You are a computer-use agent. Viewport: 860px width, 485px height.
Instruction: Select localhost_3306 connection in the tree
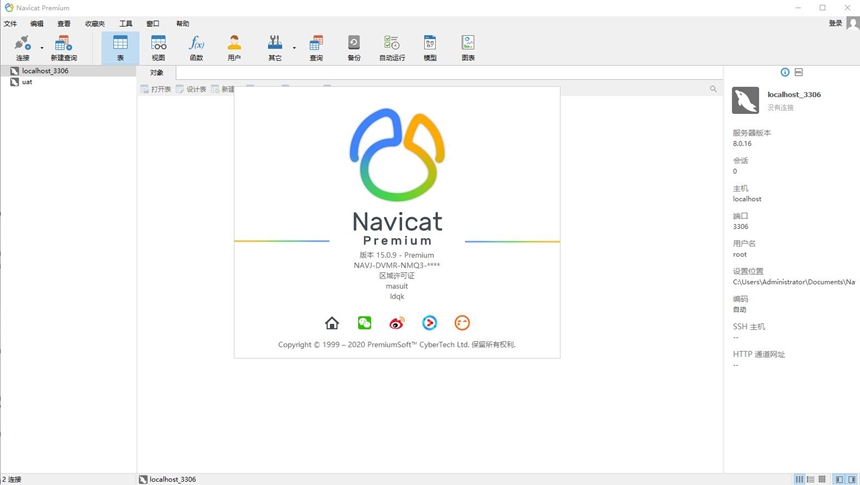pyautogui.click(x=45, y=71)
